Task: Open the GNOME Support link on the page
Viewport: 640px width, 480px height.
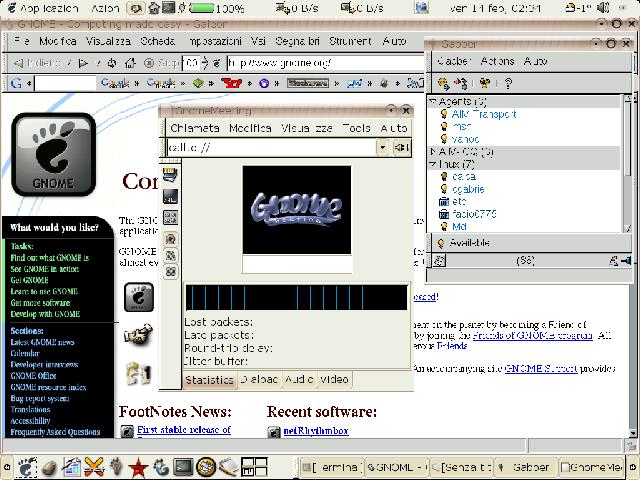Action: 541,369
